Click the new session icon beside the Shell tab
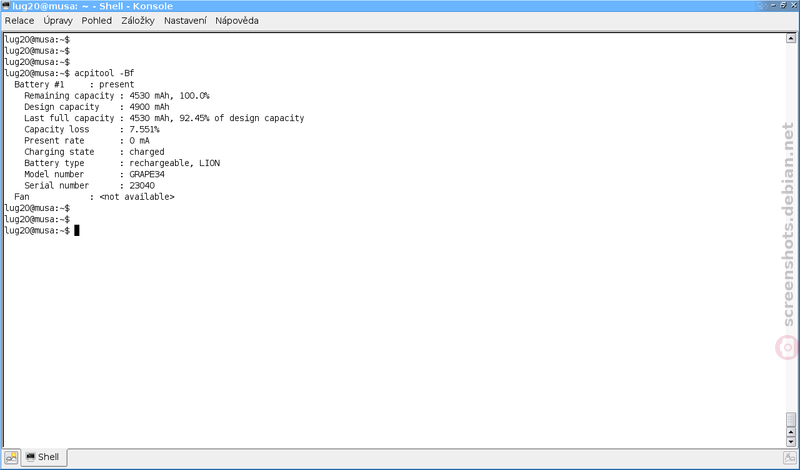 (x=11, y=457)
